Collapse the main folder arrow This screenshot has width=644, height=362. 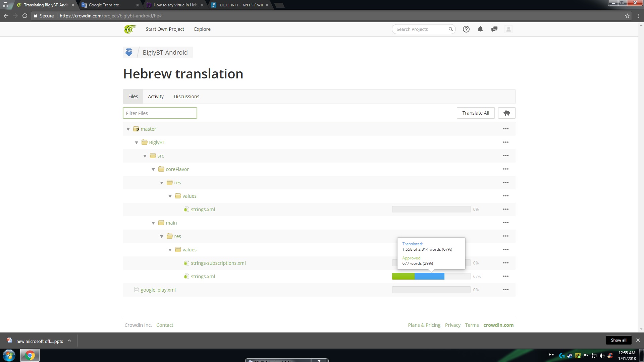(x=153, y=223)
